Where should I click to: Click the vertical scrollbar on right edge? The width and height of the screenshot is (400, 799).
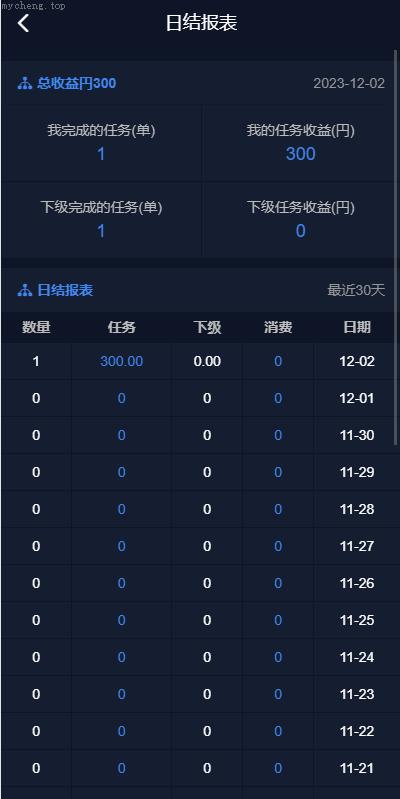click(x=396, y=248)
